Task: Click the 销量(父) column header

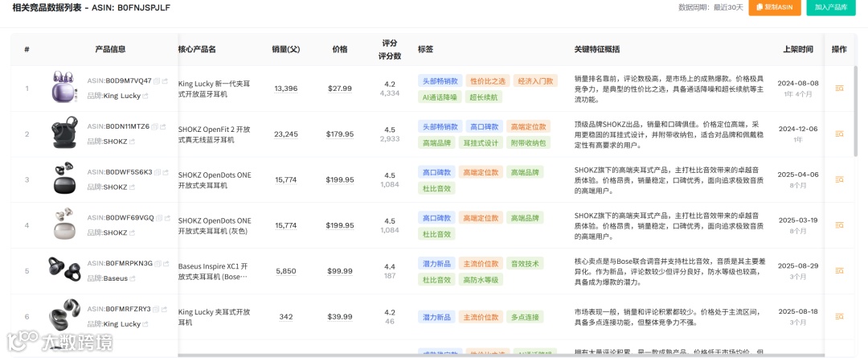Action: pos(285,49)
